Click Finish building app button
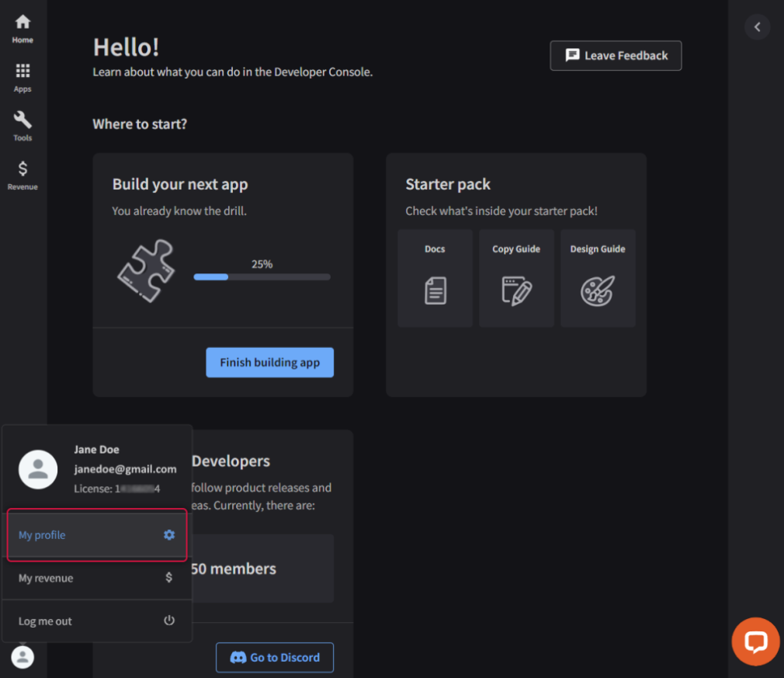Screen dimensions: 784x678 [269, 363]
